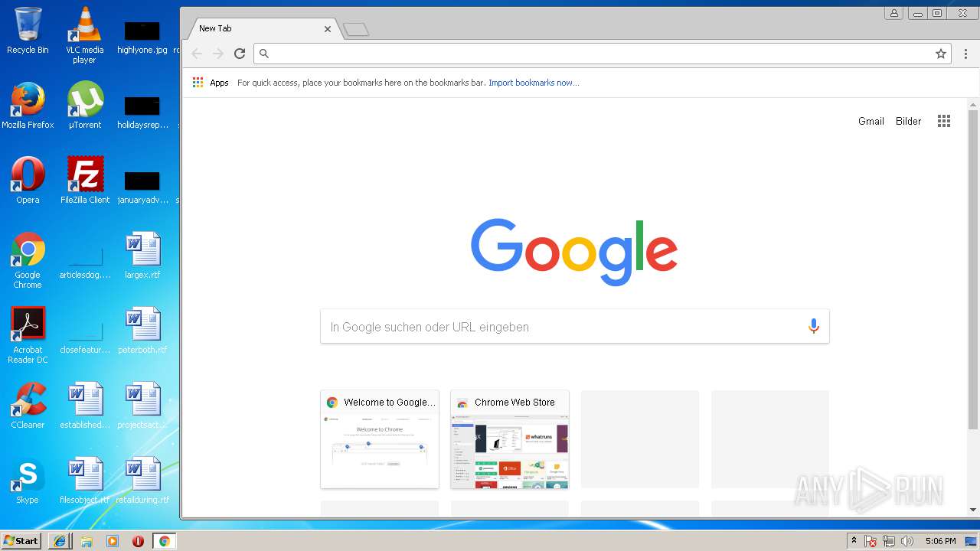Click Chrome taskbar button
The image size is (980, 551).
point(164,541)
